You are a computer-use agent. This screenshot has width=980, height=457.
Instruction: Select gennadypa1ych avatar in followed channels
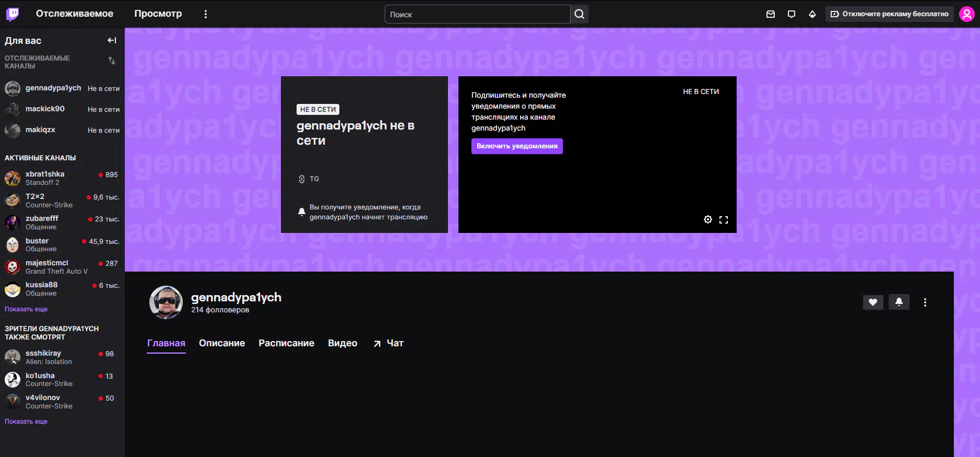coord(13,88)
